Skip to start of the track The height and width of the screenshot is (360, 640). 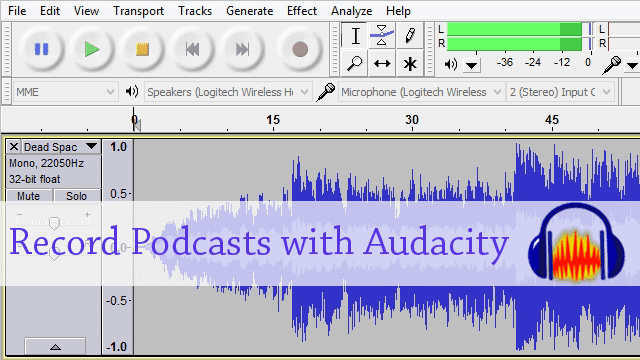coord(192,49)
